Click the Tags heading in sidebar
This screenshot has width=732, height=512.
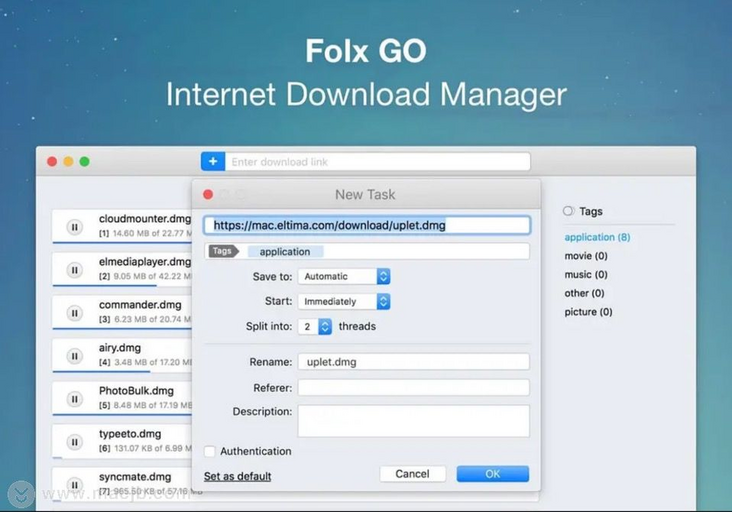click(591, 211)
